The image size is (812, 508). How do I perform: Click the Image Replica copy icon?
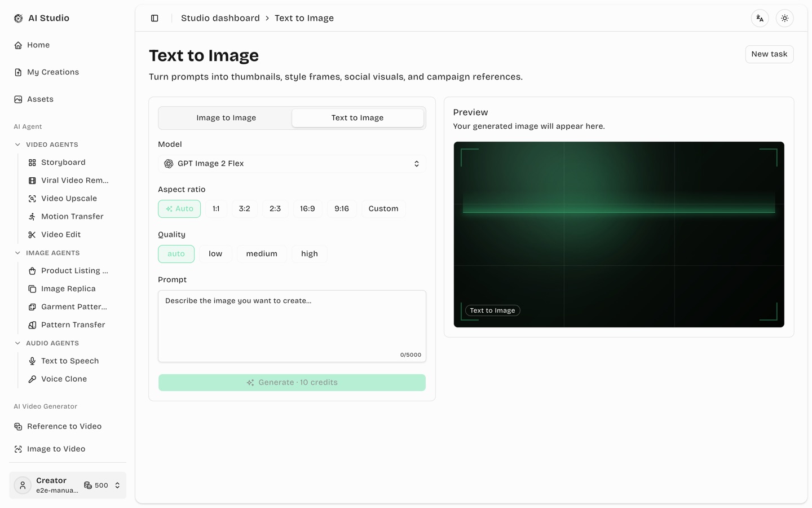32,289
